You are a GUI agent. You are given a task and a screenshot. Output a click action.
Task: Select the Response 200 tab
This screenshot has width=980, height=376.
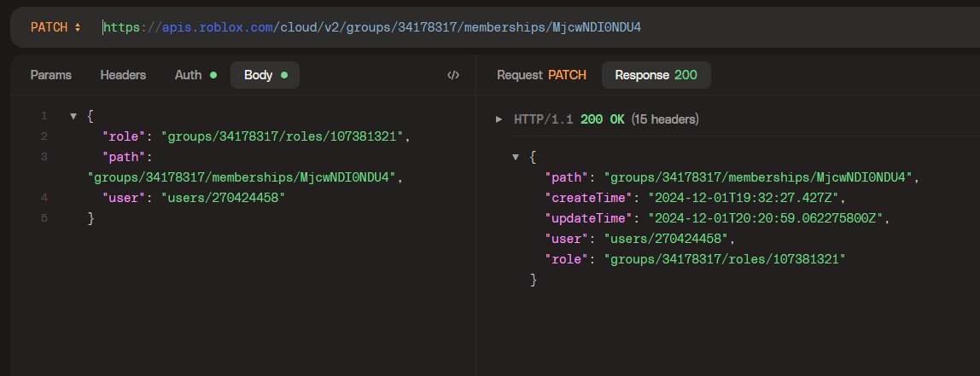click(656, 75)
